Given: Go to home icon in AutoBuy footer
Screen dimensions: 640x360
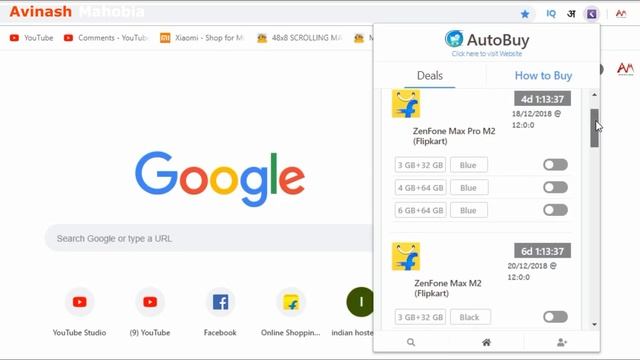Looking at the screenshot, I should click(486, 342).
